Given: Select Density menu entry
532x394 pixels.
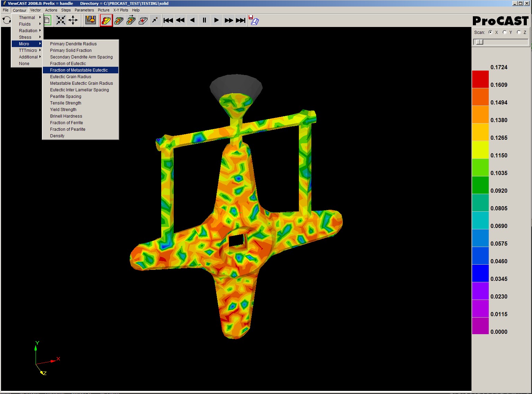Looking at the screenshot, I should pos(81,136).
